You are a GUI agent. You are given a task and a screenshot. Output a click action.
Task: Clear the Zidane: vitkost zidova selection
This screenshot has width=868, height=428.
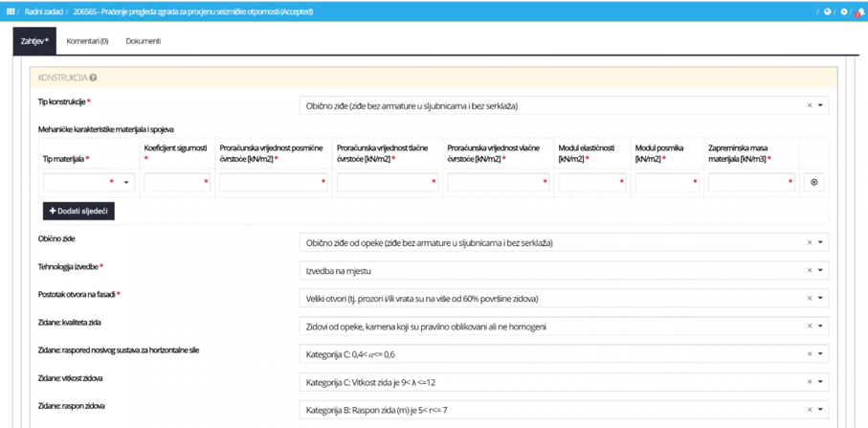[x=810, y=382]
